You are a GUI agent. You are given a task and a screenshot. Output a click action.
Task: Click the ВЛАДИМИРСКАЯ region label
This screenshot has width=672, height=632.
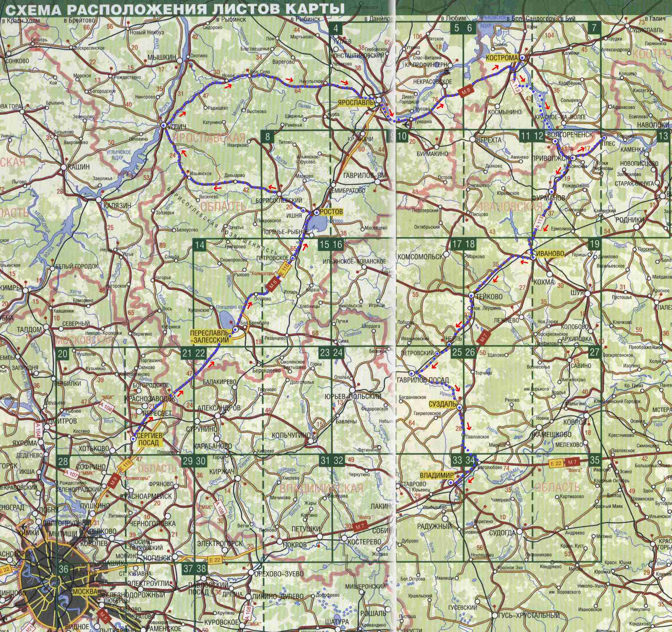click(x=322, y=488)
